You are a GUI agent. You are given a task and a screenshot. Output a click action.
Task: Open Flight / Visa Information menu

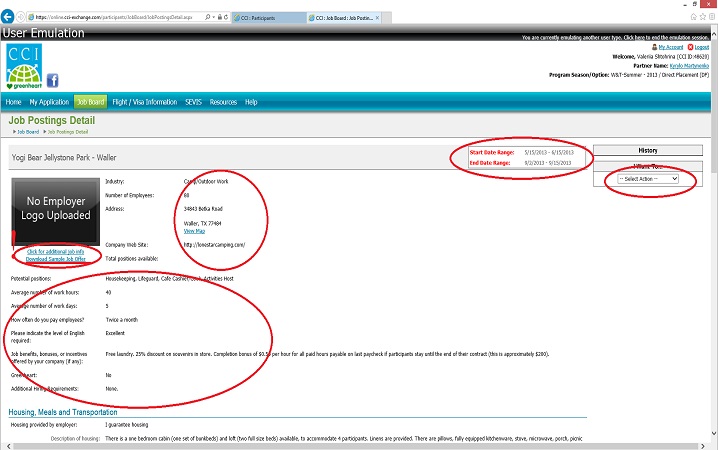coord(145,102)
